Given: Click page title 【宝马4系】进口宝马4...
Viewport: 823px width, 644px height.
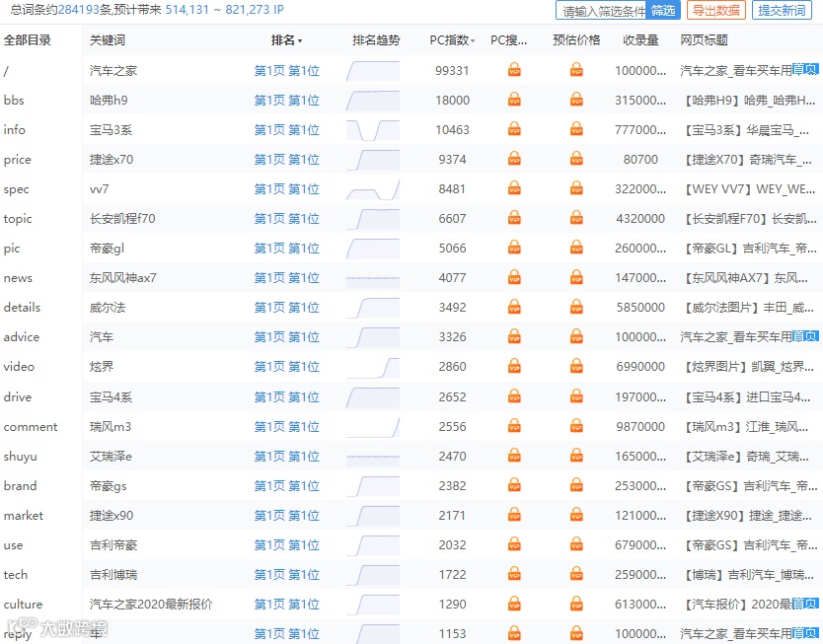Looking at the screenshot, I should (x=748, y=397).
